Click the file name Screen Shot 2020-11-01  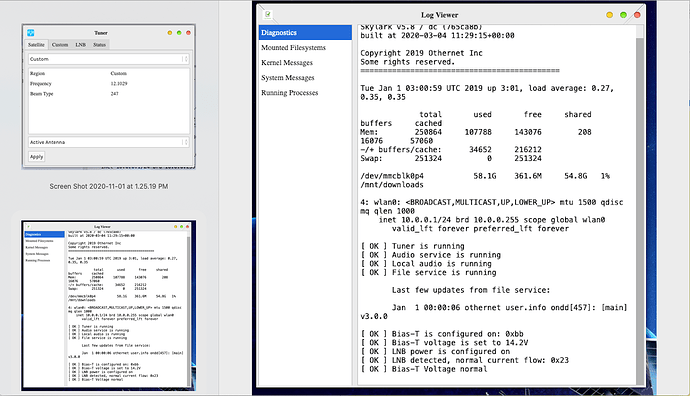click(109, 186)
